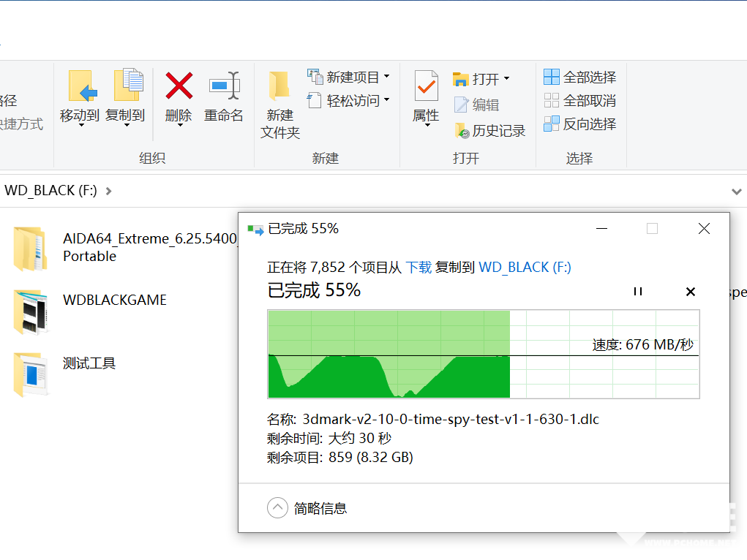Click the 全部选择 label
Viewport: 747px width, 560px height.
point(589,77)
